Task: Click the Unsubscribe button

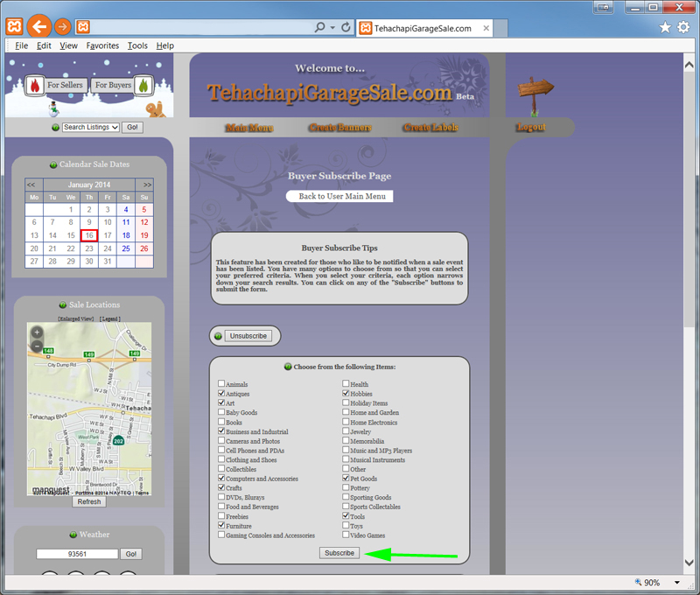Action: (x=248, y=336)
